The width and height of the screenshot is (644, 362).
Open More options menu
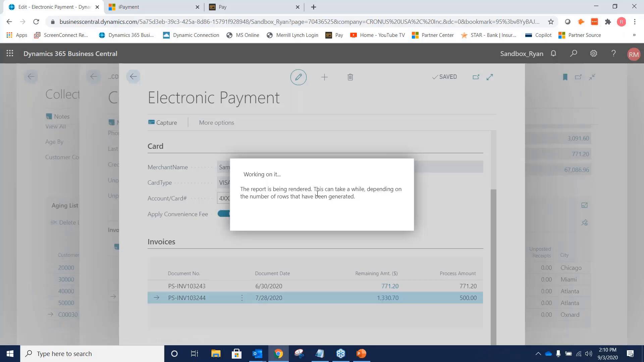click(x=216, y=122)
